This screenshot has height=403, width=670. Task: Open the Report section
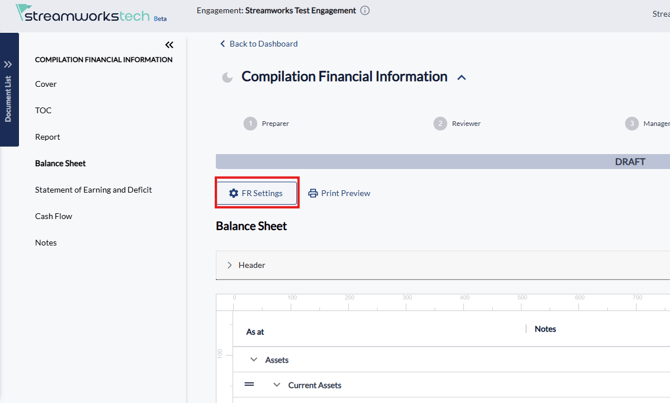click(47, 137)
